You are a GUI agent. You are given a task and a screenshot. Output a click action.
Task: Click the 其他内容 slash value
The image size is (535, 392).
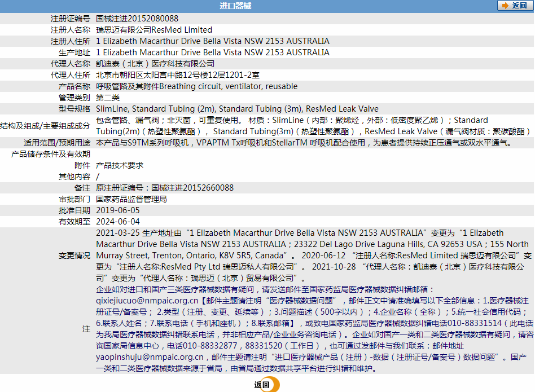coord(98,177)
